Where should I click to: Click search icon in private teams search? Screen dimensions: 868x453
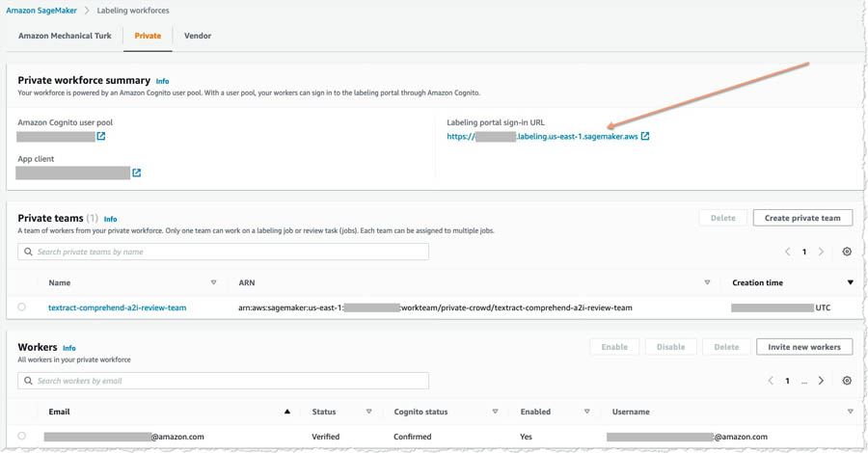(28, 252)
